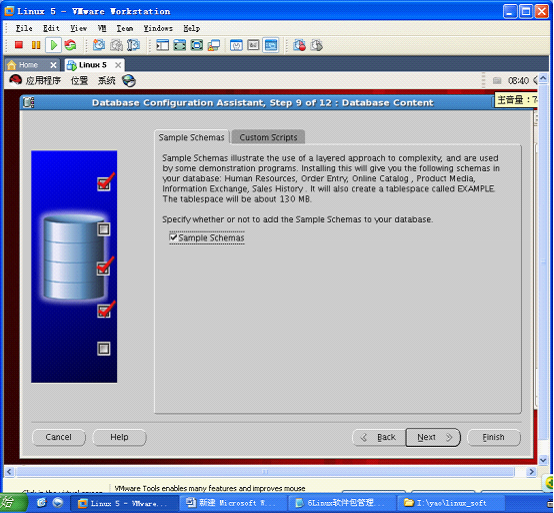Open the Edit menu
The image size is (554, 513).
[x=51, y=28]
